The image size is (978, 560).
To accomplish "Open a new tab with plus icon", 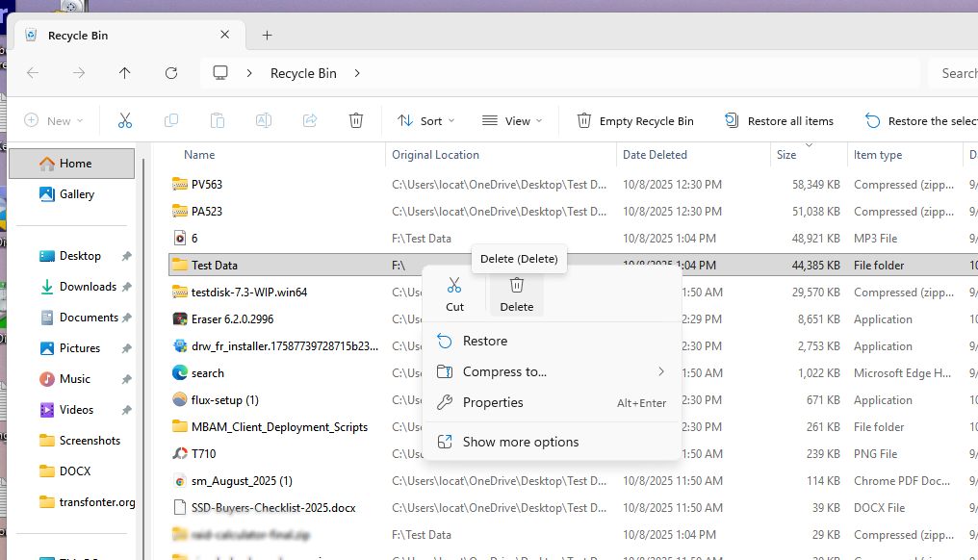I will point(268,36).
